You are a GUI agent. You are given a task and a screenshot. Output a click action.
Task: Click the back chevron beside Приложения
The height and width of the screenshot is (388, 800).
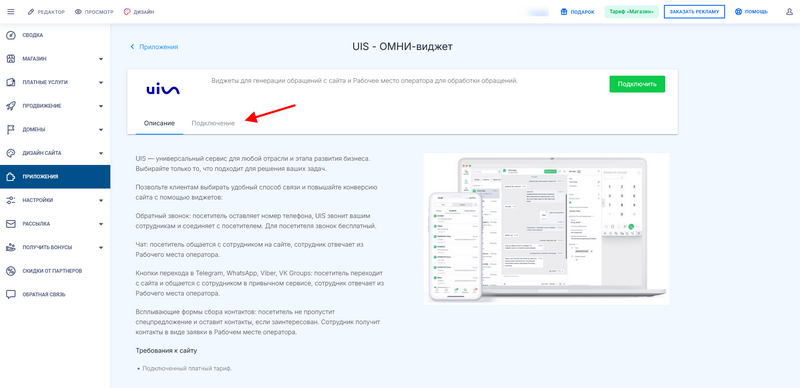(133, 46)
